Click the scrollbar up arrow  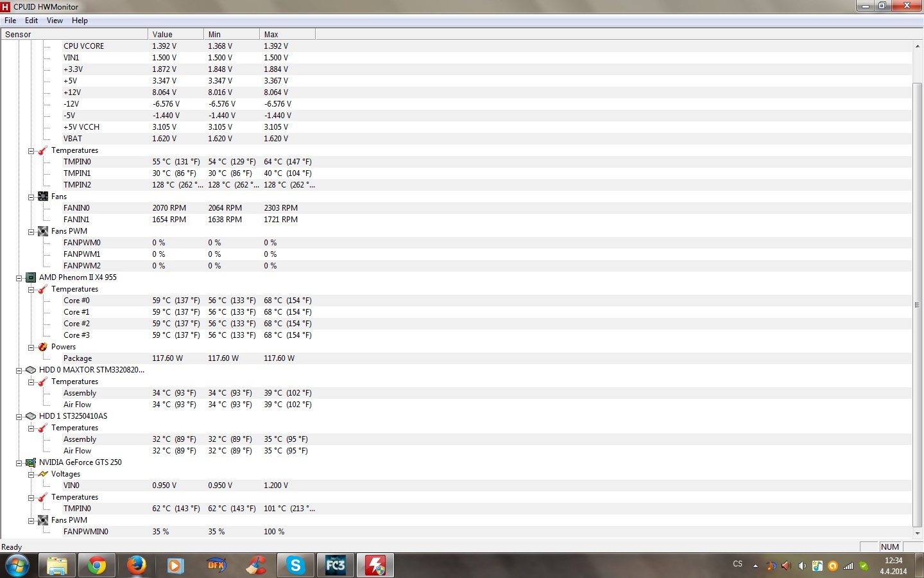(918, 46)
